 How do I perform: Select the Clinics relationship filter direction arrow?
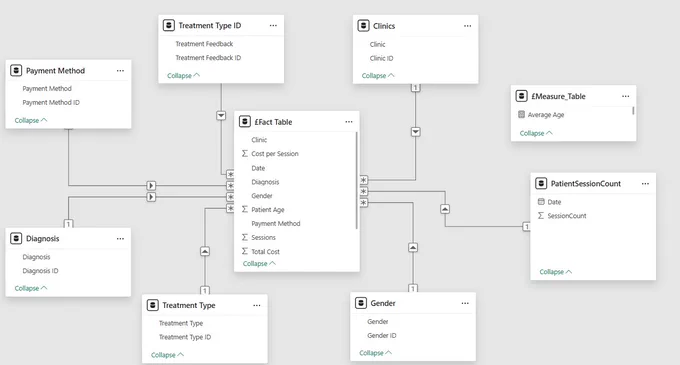415,132
